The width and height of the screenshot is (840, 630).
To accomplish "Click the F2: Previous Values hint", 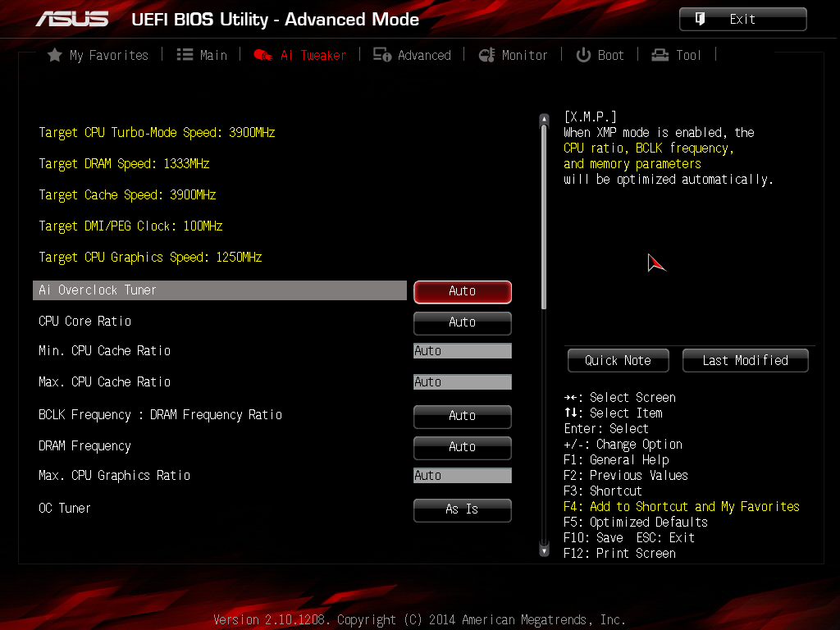I will [x=626, y=476].
